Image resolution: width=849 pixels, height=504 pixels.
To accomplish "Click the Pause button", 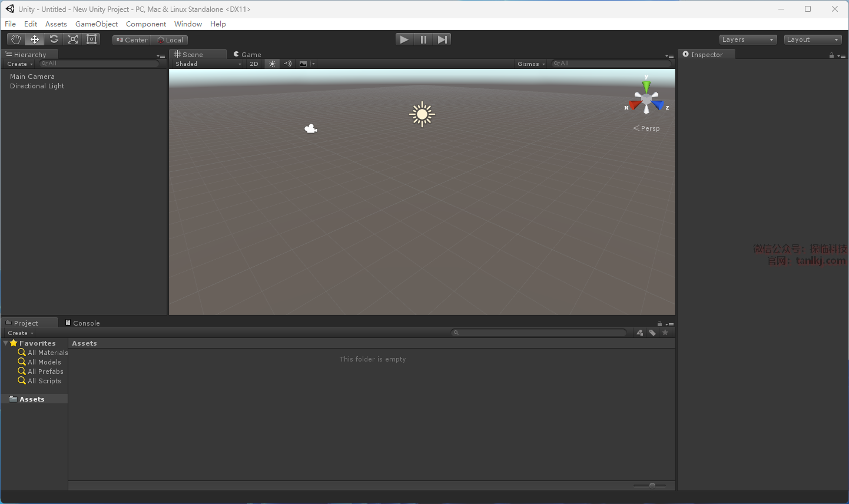I will (423, 39).
